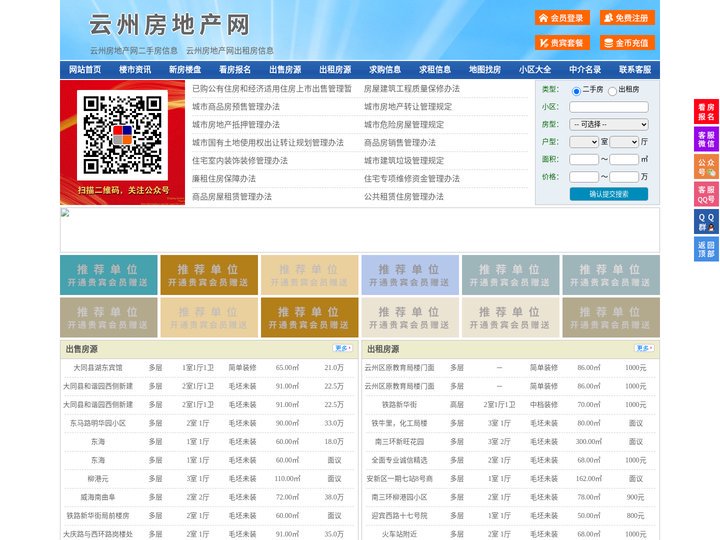This screenshot has width=720, height=540.
Task: Open sale listing 威海南曲阜
Action: (x=98, y=497)
